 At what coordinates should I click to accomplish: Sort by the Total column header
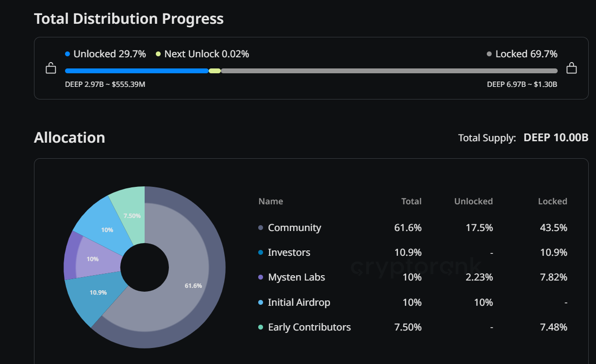pos(412,201)
